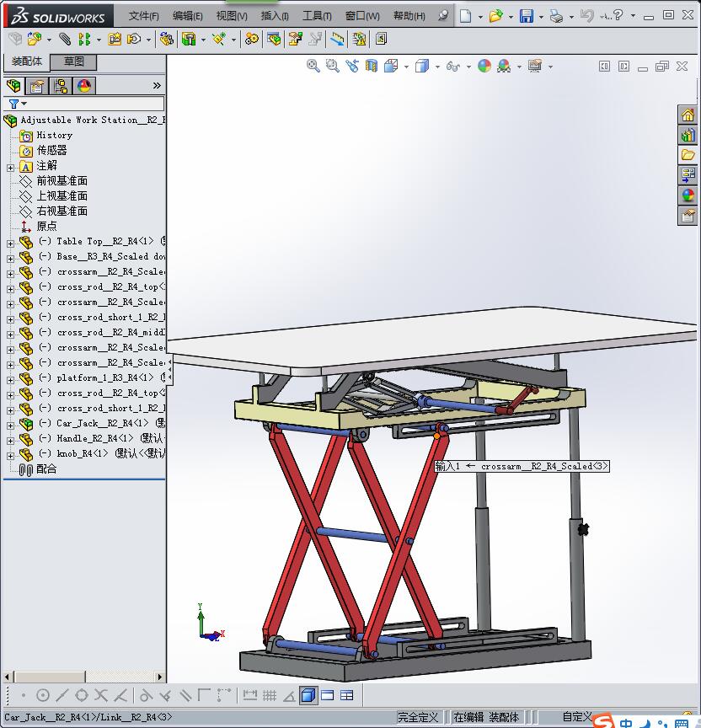Screen dimensions: 701x728
Task: Open the DisplayManager color ball tab
Action: (84, 86)
